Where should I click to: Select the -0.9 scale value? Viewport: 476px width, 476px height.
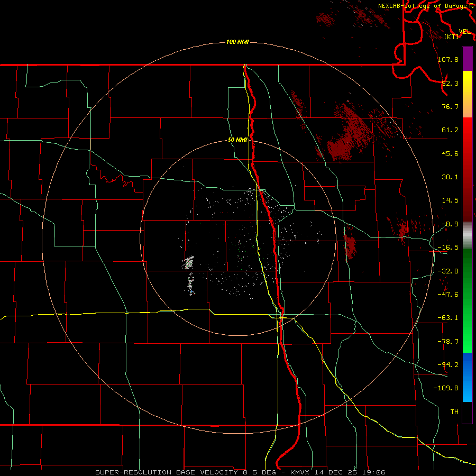pyautogui.click(x=450, y=224)
